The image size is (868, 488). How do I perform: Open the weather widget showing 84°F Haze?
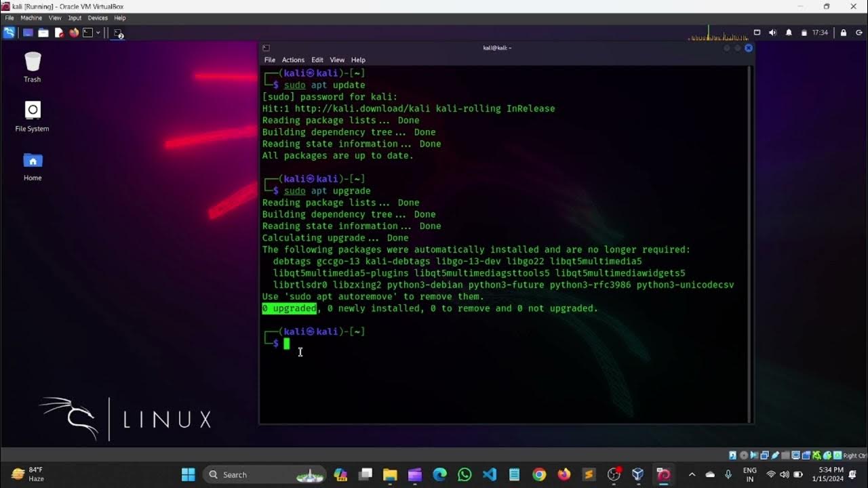tap(28, 474)
